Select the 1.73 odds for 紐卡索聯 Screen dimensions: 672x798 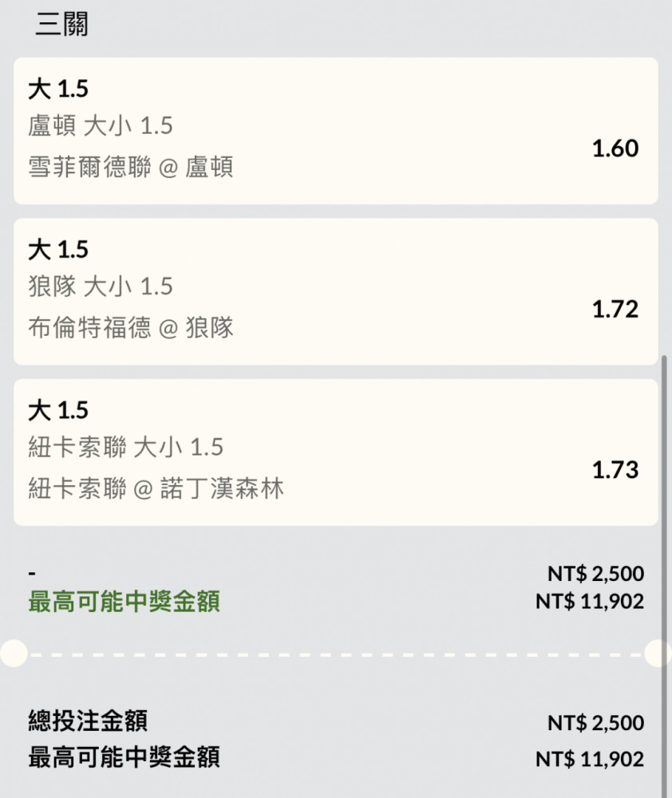[x=615, y=469]
